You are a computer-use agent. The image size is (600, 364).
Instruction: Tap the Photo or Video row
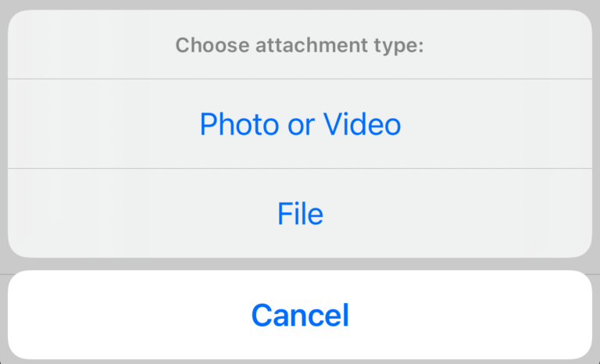pos(300,124)
